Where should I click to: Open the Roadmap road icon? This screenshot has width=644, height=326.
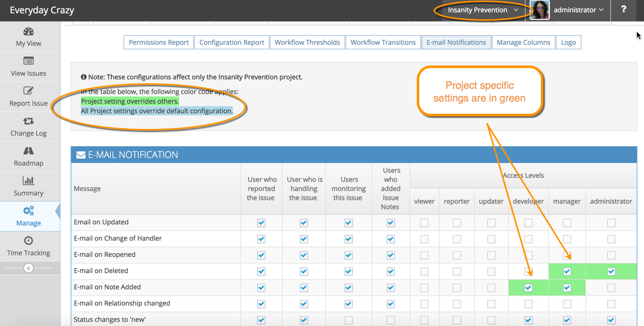pyautogui.click(x=28, y=151)
